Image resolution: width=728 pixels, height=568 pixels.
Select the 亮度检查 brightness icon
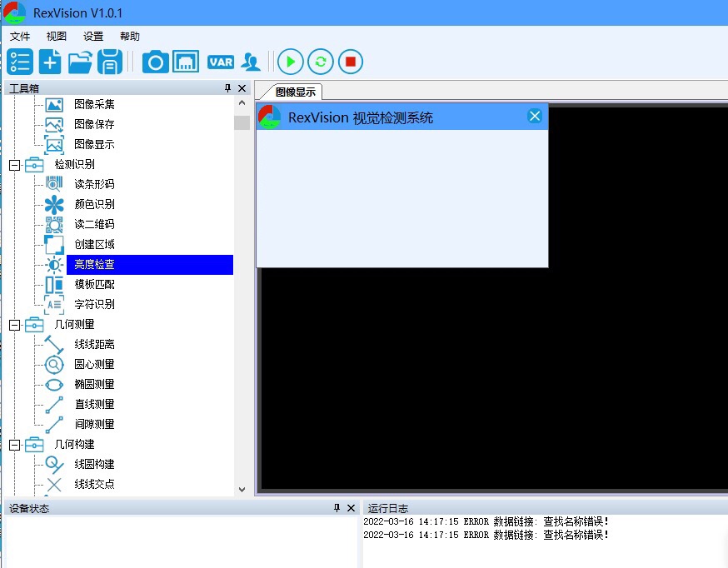[x=54, y=265]
